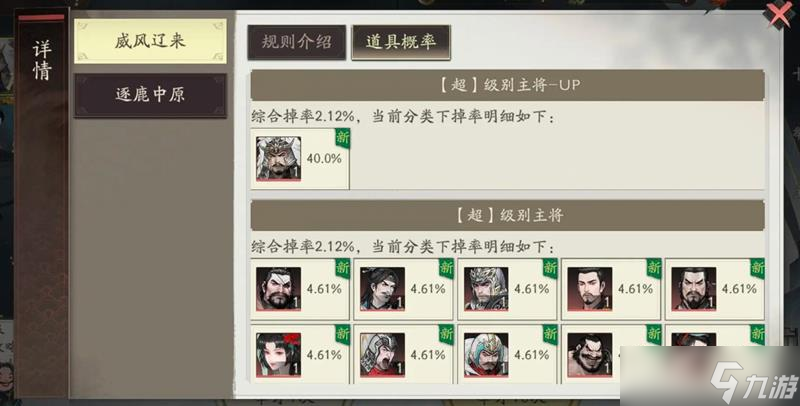The height and width of the screenshot is (406, 800).
Task: Open the 道具概率 probability tab
Action: pyautogui.click(x=401, y=42)
